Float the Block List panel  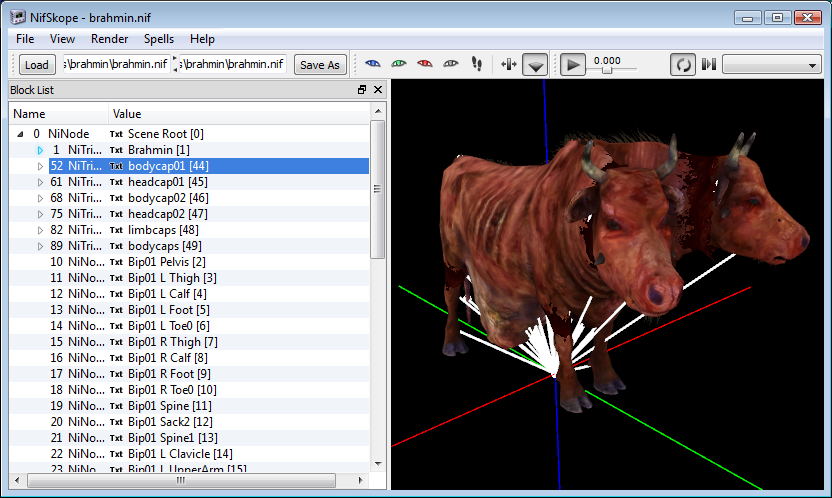tap(362, 90)
